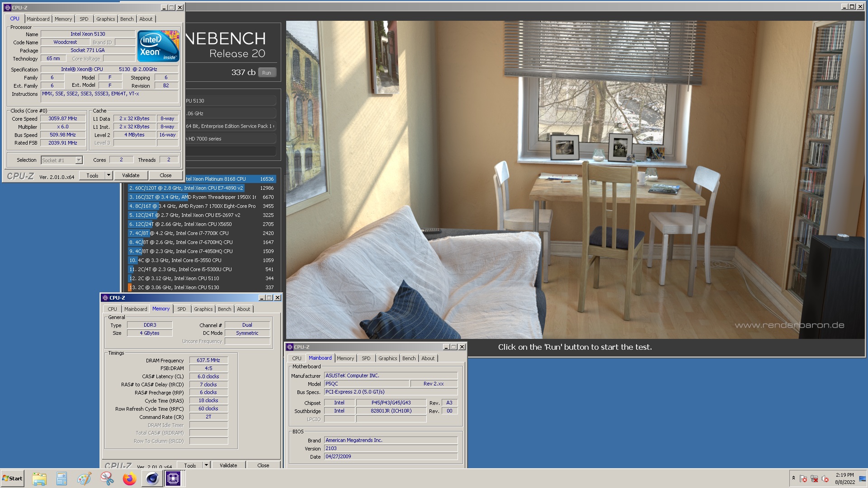The width and height of the screenshot is (868, 488).
Task: Open the network status tray icon
Action: click(814, 479)
